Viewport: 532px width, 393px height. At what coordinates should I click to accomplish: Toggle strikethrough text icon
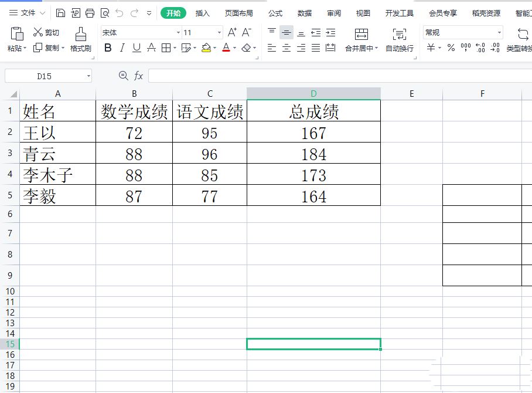point(151,48)
